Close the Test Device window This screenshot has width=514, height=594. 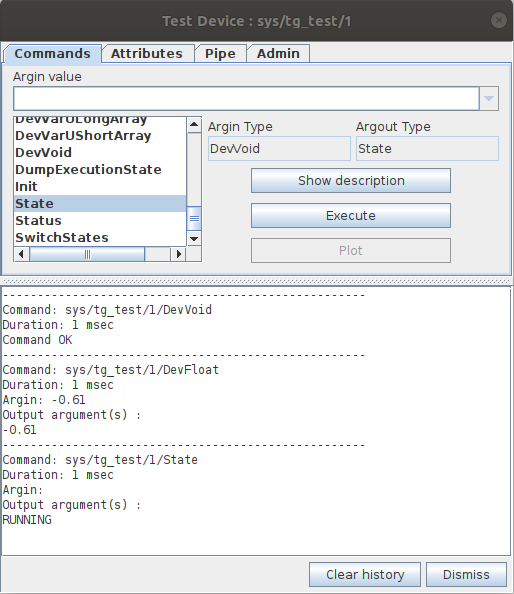click(499, 20)
